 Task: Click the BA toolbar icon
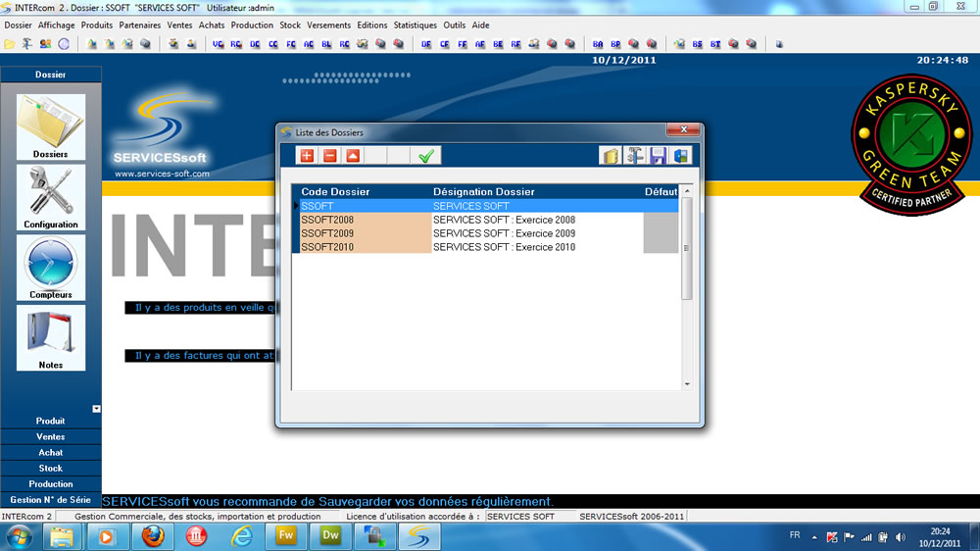598,44
